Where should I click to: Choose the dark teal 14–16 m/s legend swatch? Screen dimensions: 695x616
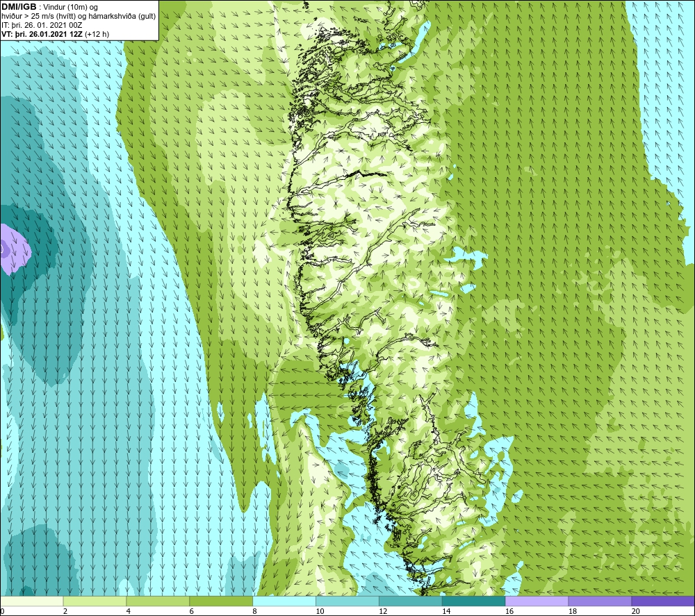pyautogui.click(x=473, y=601)
